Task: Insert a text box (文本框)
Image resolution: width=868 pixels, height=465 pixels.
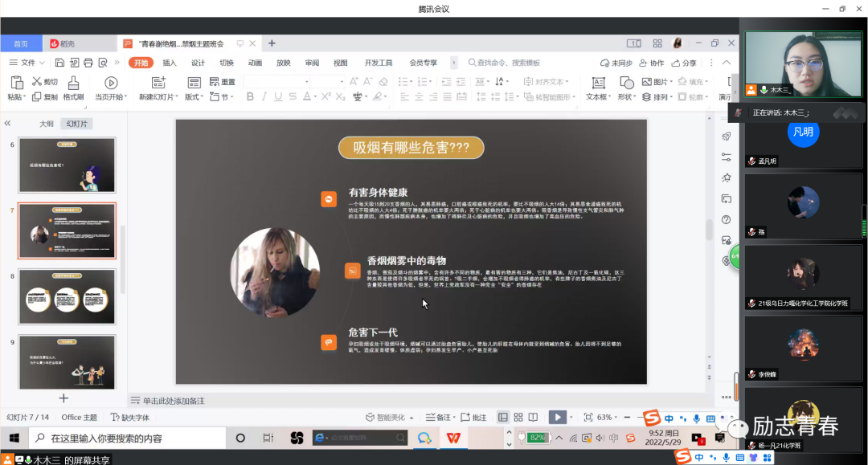Action: [597, 83]
